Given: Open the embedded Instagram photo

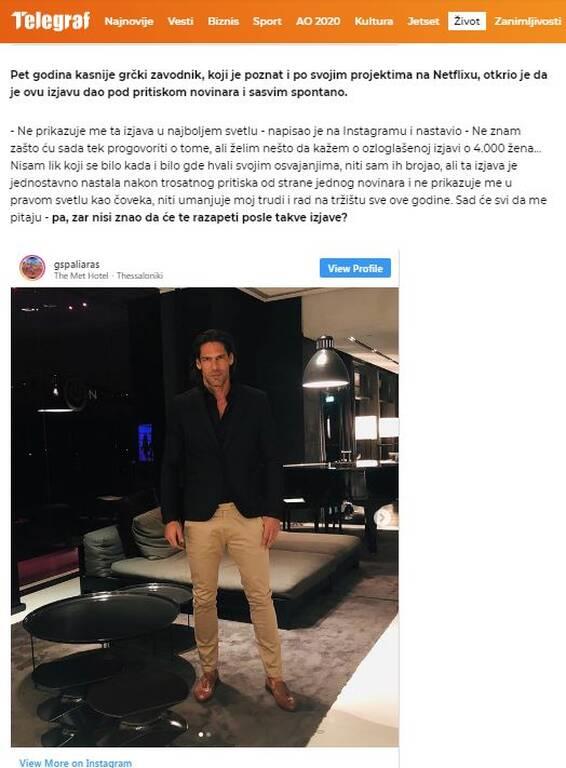Looking at the screenshot, I should coord(205,517).
